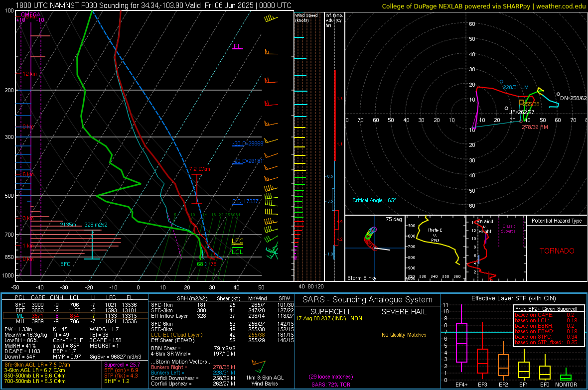
Task: Click the Inf. Temp. Adv. panel header
Action: (334, 20)
